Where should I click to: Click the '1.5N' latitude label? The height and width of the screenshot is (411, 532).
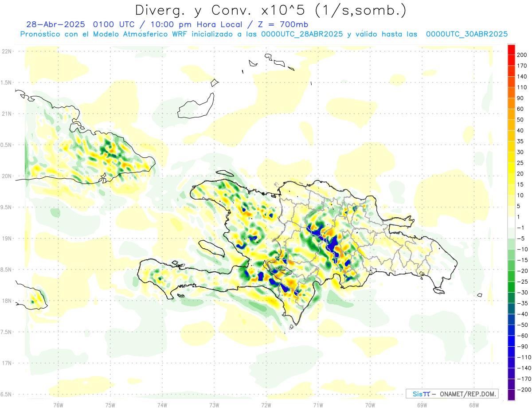6,82
